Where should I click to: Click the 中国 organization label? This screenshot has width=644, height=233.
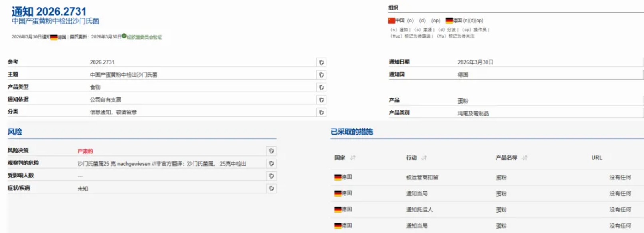(x=400, y=20)
